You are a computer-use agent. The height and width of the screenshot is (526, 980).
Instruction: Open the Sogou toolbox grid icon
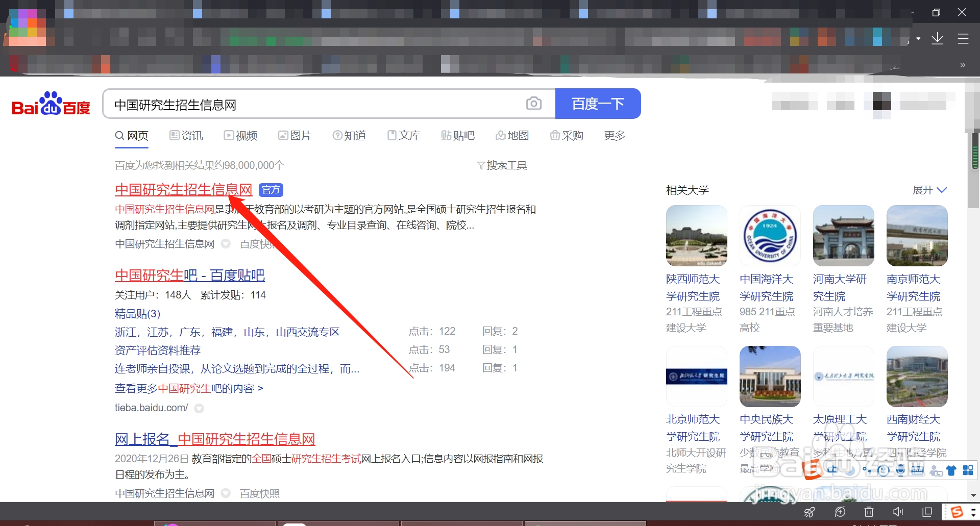point(968,469)
